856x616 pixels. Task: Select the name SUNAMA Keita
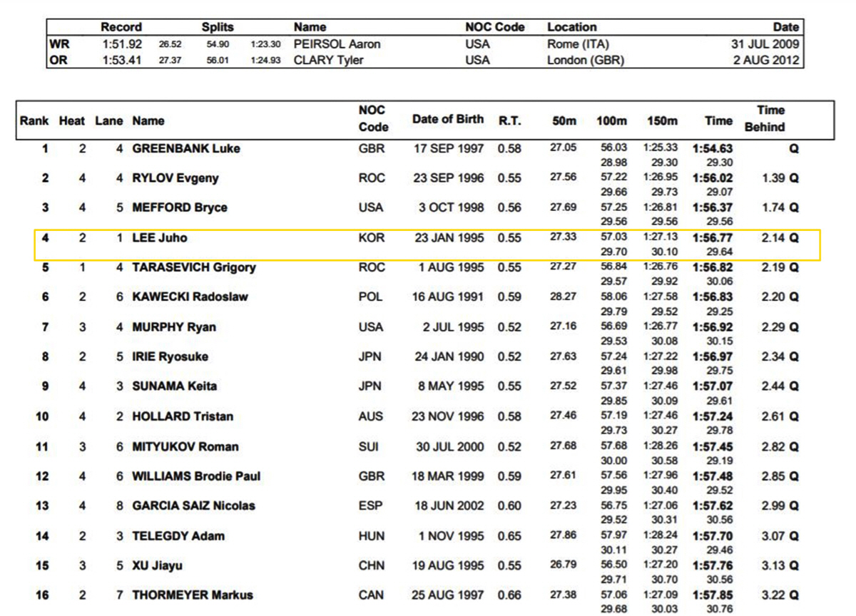point(175,386)
